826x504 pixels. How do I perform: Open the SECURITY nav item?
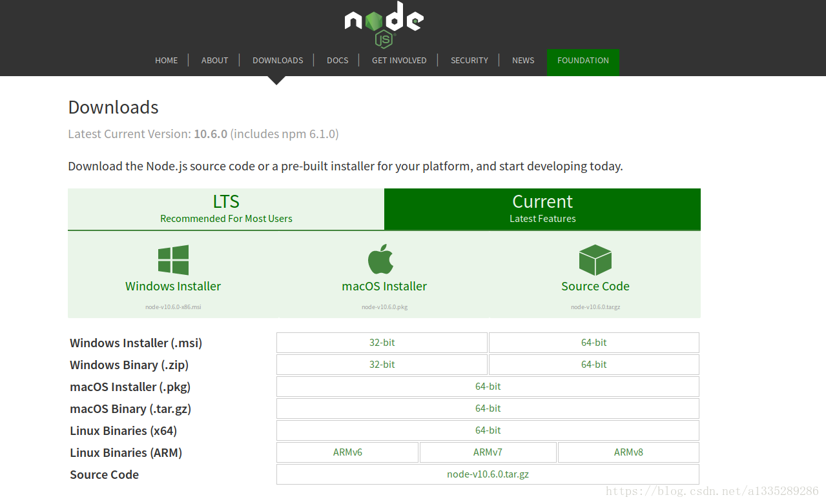[x=470, y=60]
